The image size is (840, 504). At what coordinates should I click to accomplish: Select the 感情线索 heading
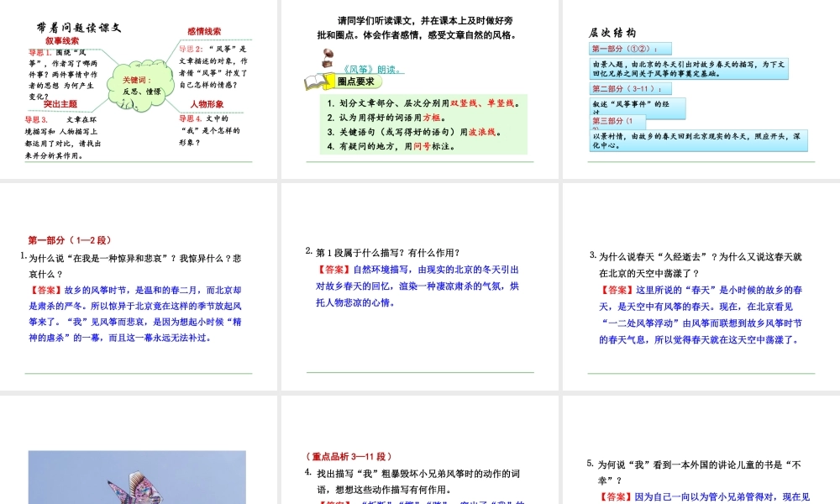tap(204, 31)
